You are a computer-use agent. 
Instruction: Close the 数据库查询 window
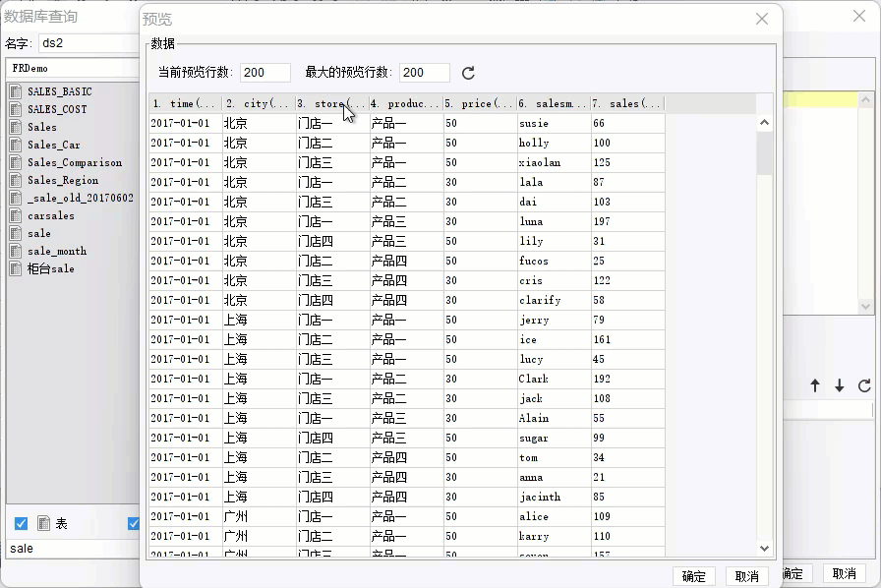coord(859,16)
